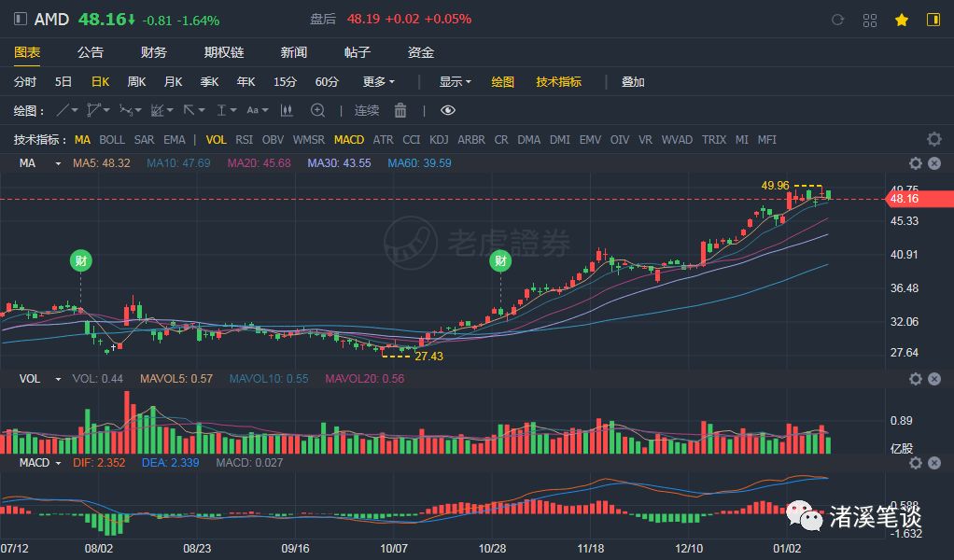Expand the line tool dropdown arrow
The width and height of the screenshot is (954, 560).
point(75,111)
